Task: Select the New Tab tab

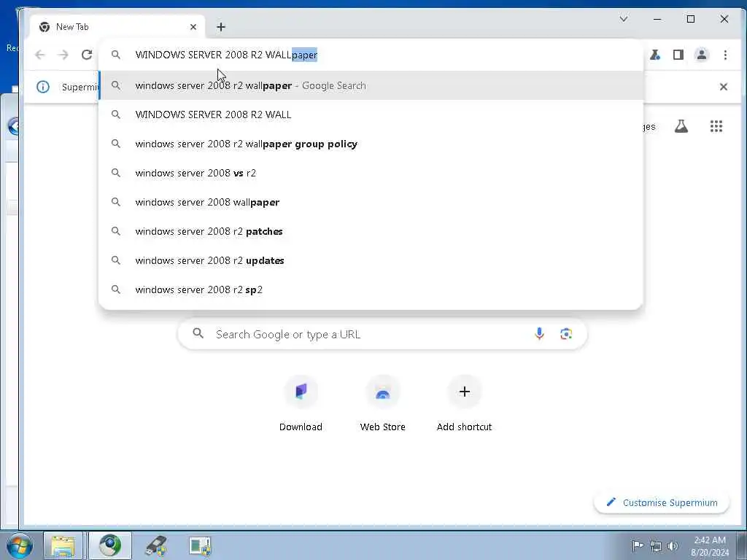Action: [117, 27]
